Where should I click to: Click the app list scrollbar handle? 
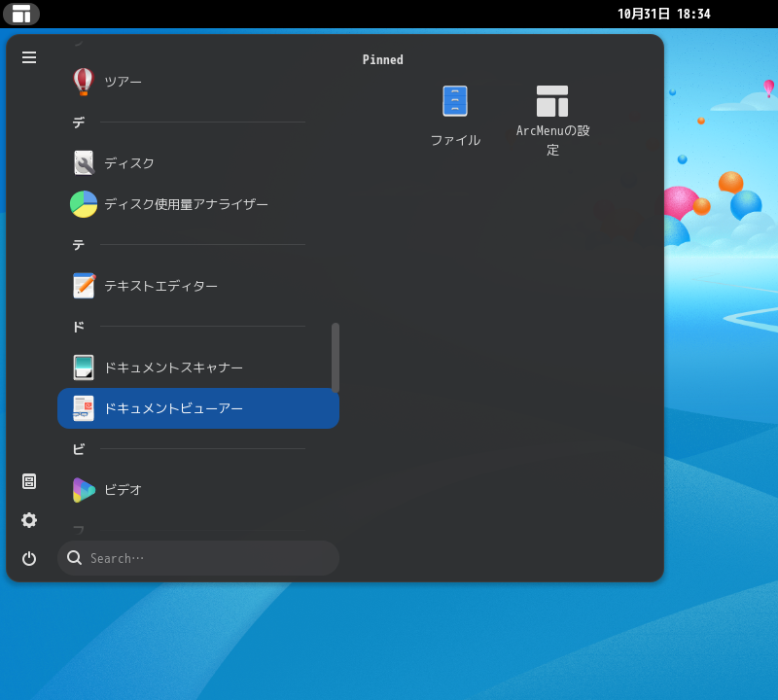click(336, 357)
